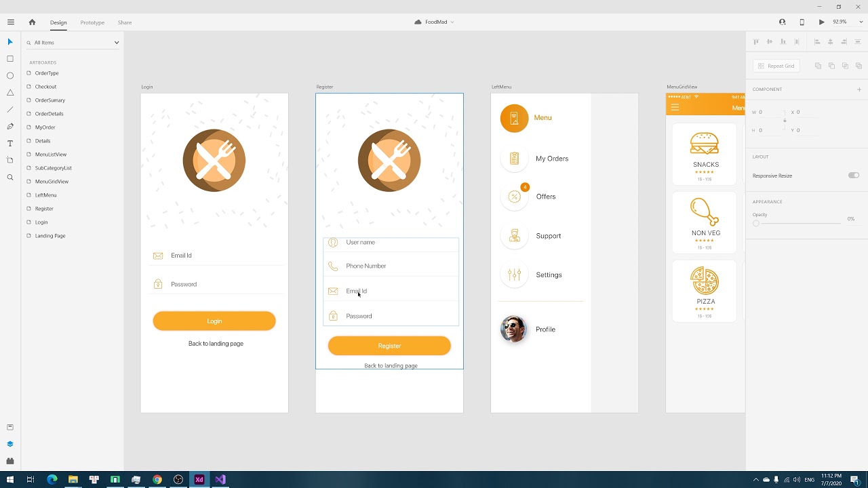The width and height of the screenshot is (868, 488).
Task: Select the Line tool
Action: [10, 110]
